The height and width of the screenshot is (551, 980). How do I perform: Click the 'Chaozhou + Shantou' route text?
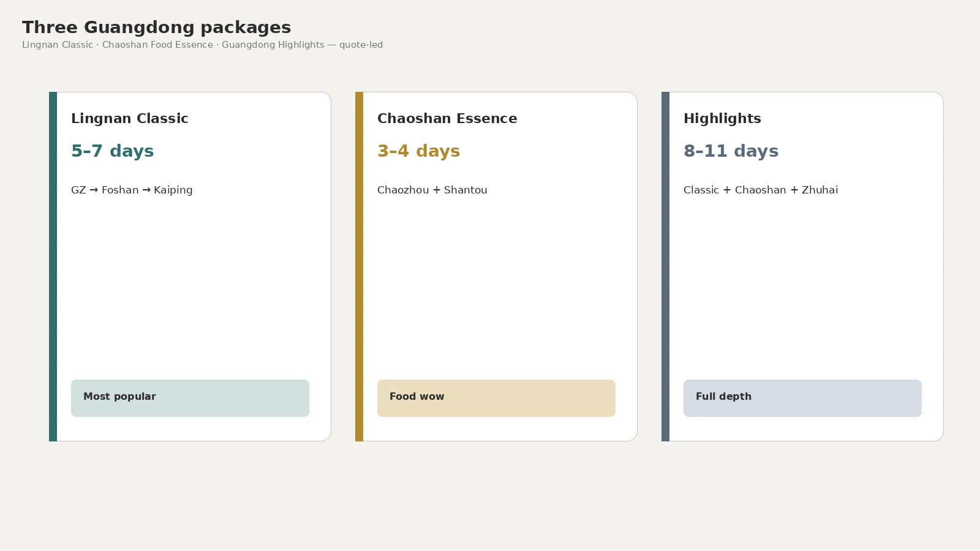point(432,190)
